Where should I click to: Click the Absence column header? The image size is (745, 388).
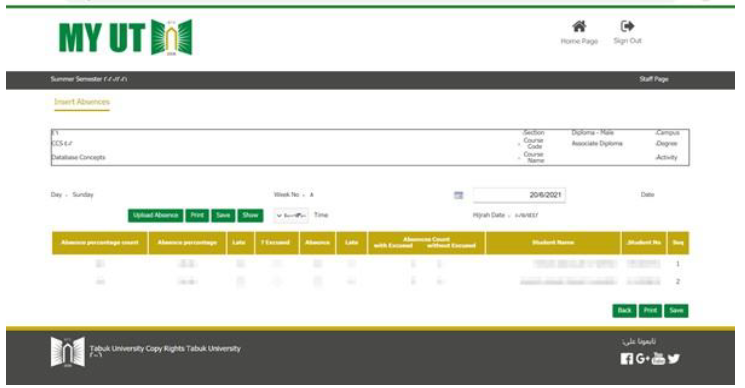coord(317,243)
